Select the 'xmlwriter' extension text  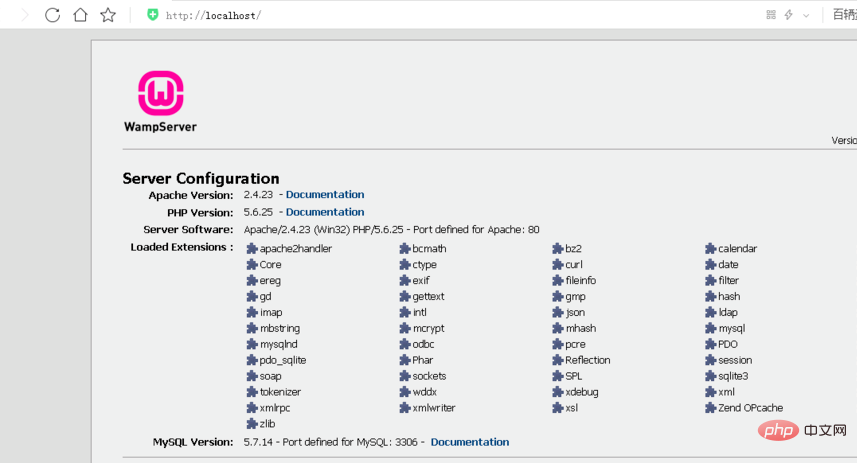tap(433, 407)
